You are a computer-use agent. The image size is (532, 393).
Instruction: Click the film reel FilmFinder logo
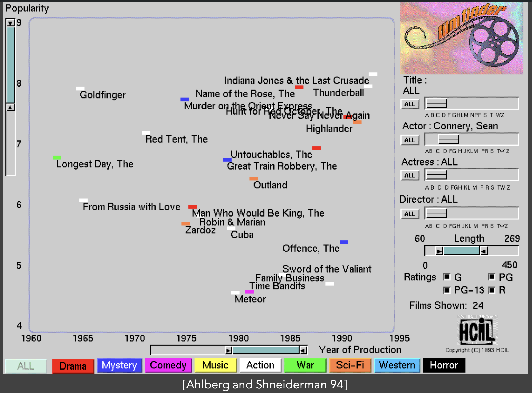pyautogui.click(x=462, y=38)
